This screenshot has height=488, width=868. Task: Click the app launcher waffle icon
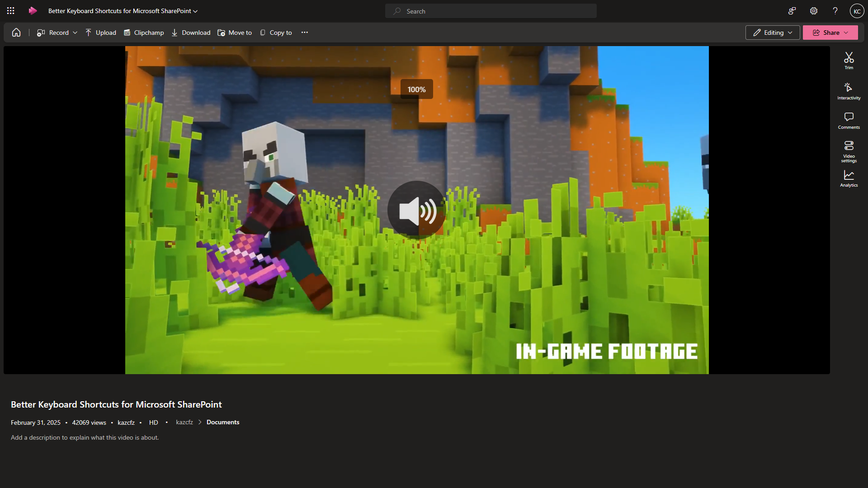(x=11, y=11)
